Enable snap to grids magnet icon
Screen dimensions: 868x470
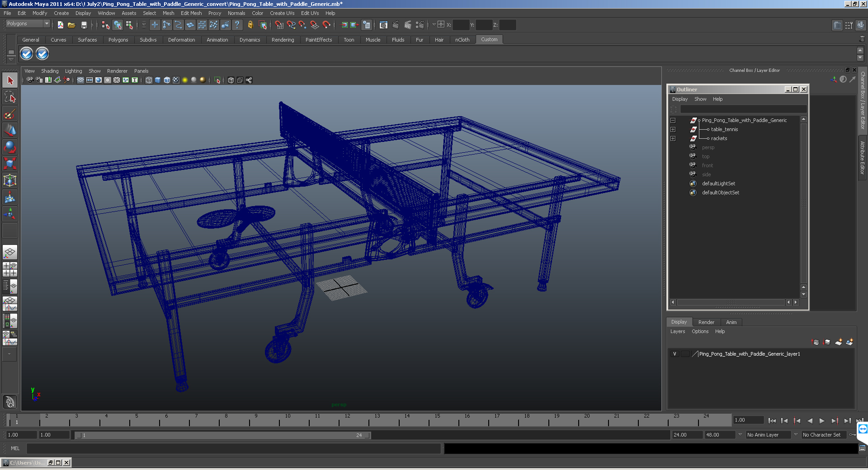279,25
